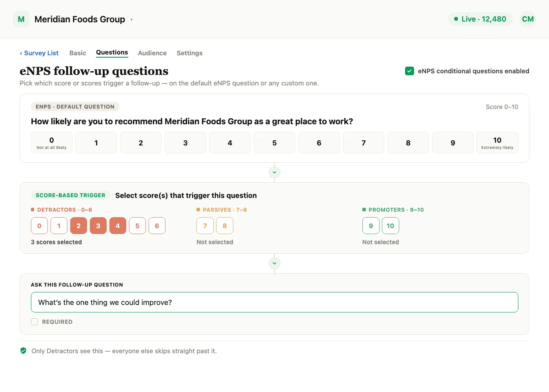This screenshot has width=549, height=392.
Task: Select passive score 7 trigger
Action: (205, 226)
